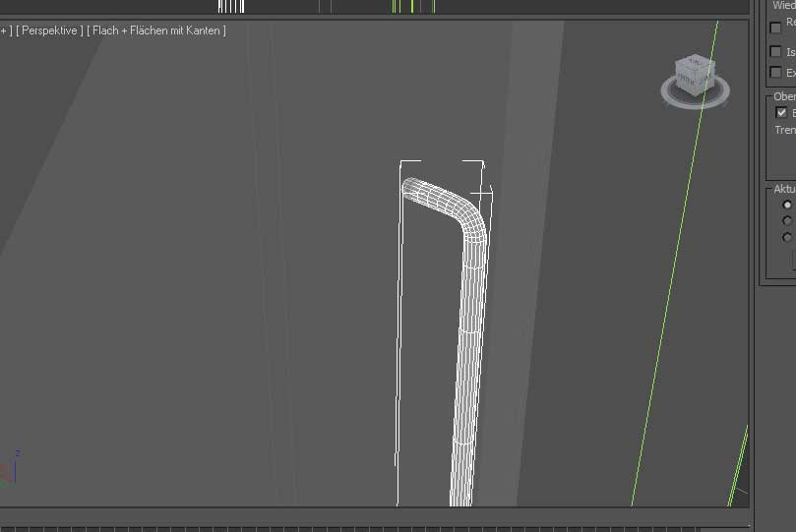The height and width of the screenshot is (532, 796).
Task: Click the green tick marks in the top strip
Action: (x=403, y=6)
